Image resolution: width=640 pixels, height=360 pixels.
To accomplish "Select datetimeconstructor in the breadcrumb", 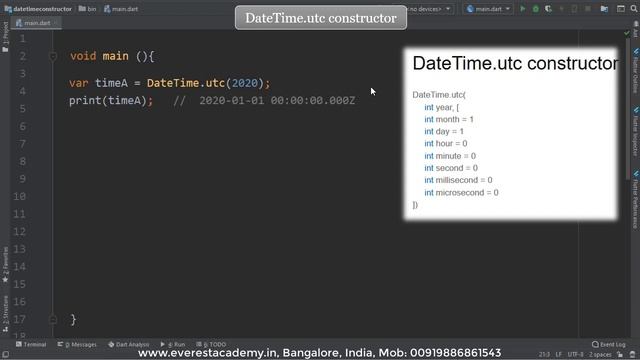I will tap(38, 9).
